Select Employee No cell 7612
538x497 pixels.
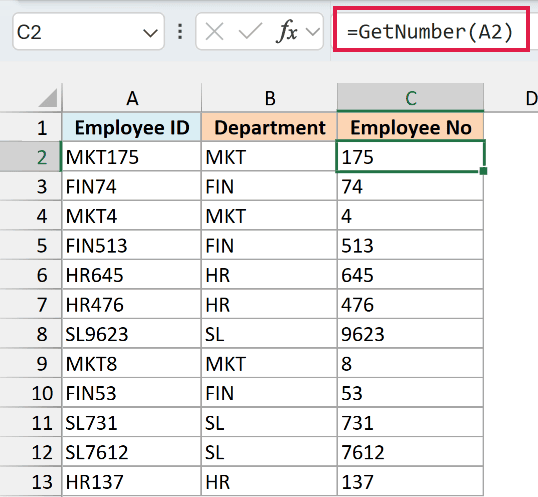(410, 452)
